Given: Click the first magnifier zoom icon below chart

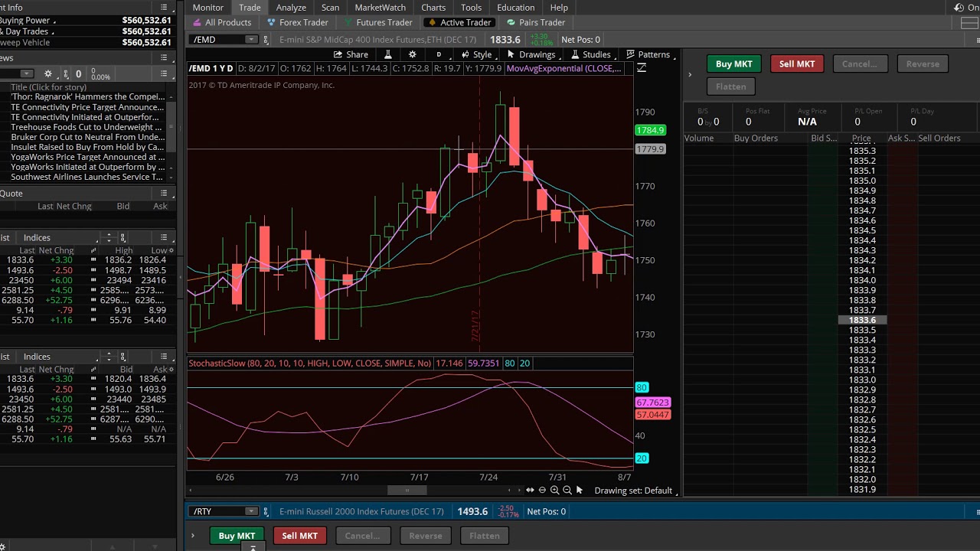Looking at the screenshot, I should 554,491.
